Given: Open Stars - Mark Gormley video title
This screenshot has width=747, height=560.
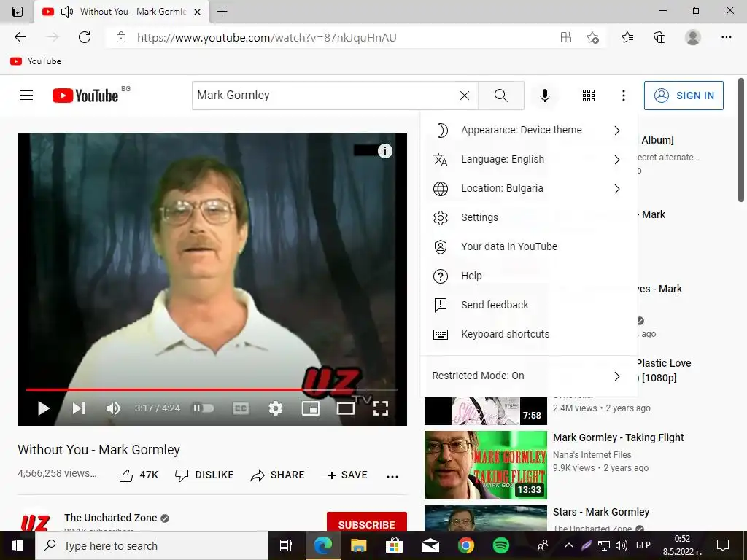Looking at the screenshot, I should click(601, 512).
